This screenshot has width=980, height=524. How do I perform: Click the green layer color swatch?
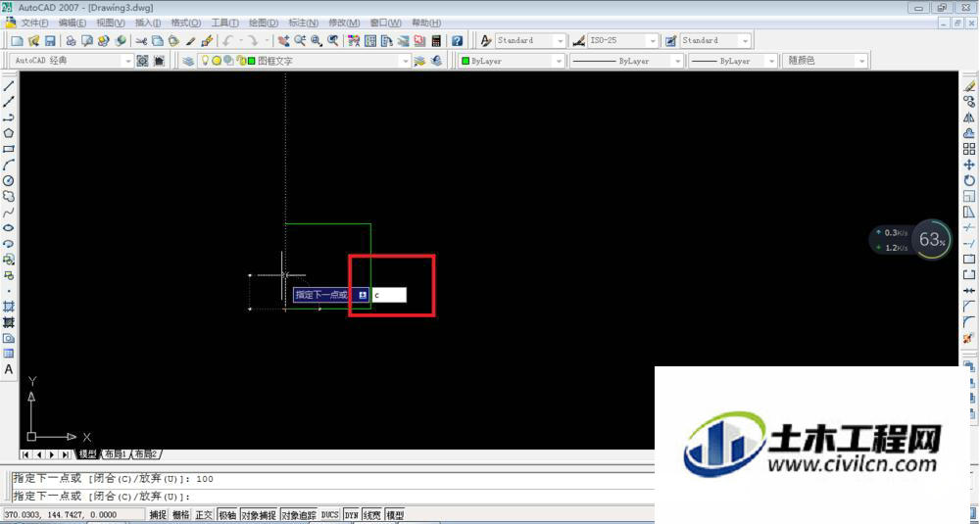coord(251,61)
